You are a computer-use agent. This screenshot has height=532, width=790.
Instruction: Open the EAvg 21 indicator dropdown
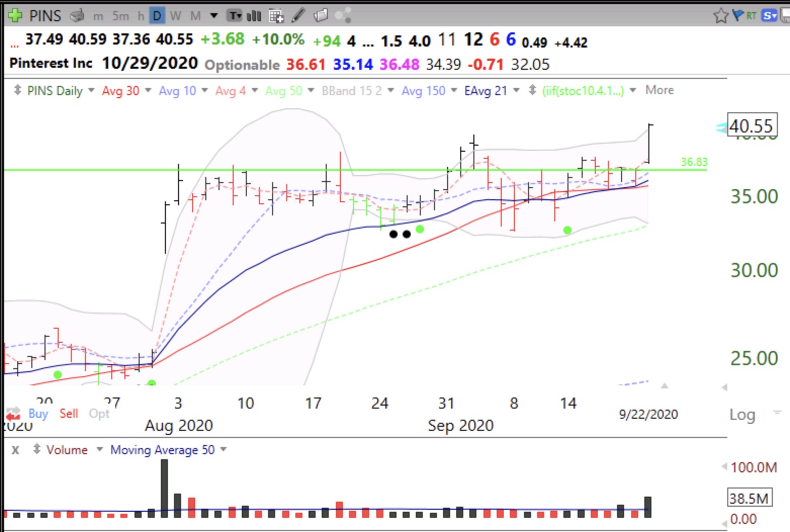coord(516,91)
